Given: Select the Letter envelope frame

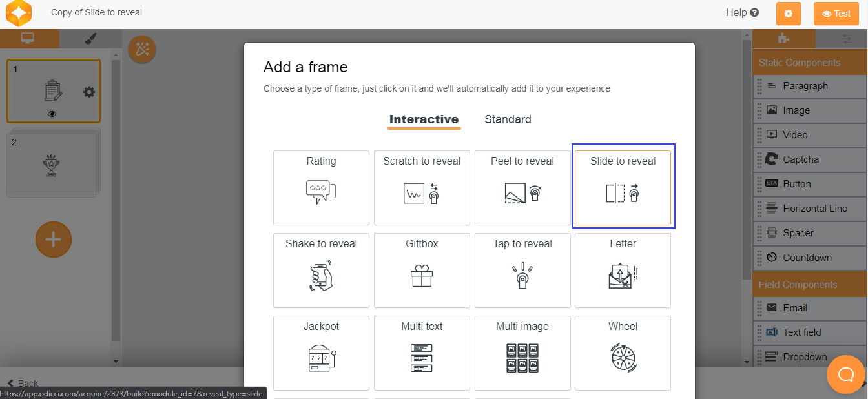Looking at the screenshot, I should click(623, 270).
